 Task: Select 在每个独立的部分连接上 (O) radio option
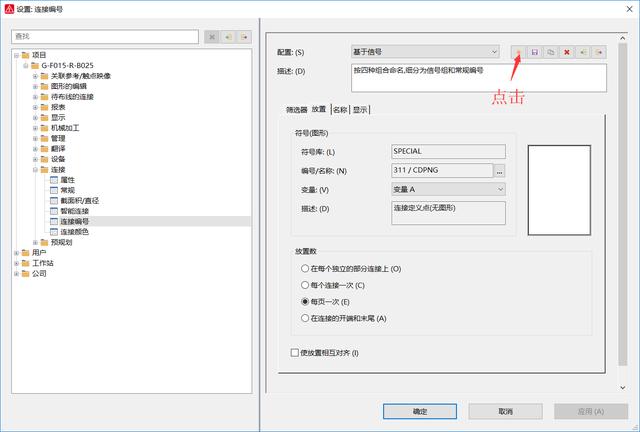pyautogui.click(x=305, y=268)
